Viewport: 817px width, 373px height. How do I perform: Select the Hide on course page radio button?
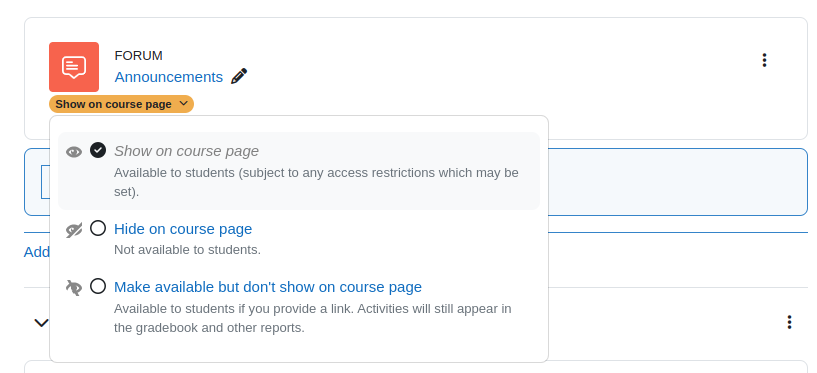coord(98,228)
